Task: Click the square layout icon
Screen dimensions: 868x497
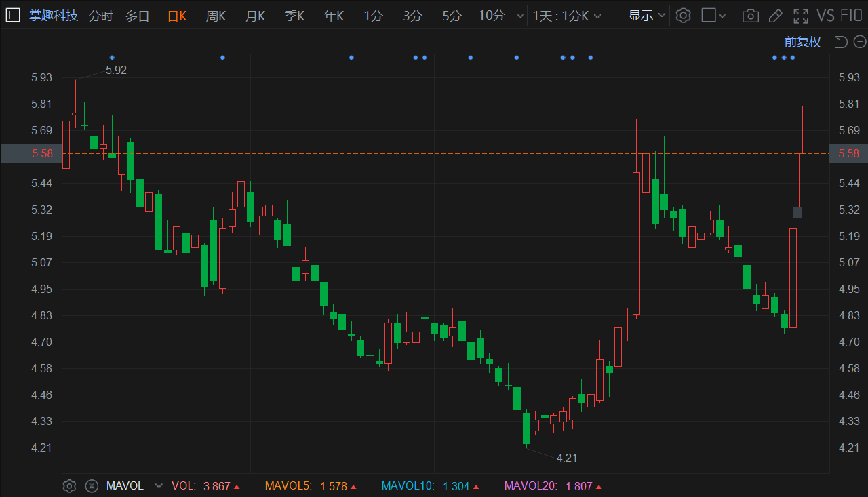Action: point(709,16)
